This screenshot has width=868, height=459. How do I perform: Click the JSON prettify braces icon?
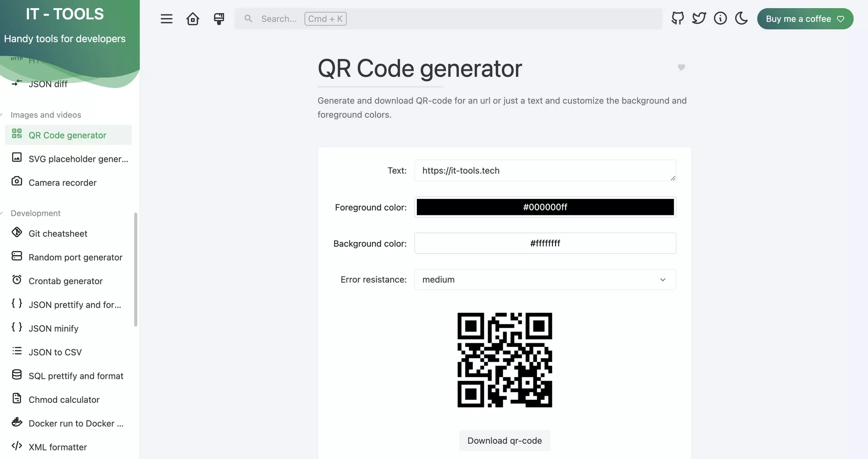point(17,303)
